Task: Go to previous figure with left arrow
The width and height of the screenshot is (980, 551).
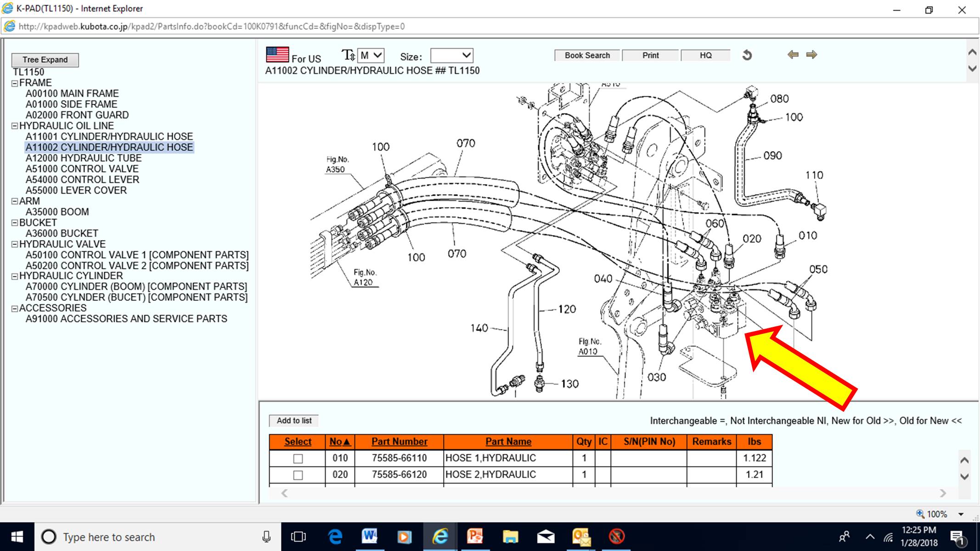Action: pos(793,55)
